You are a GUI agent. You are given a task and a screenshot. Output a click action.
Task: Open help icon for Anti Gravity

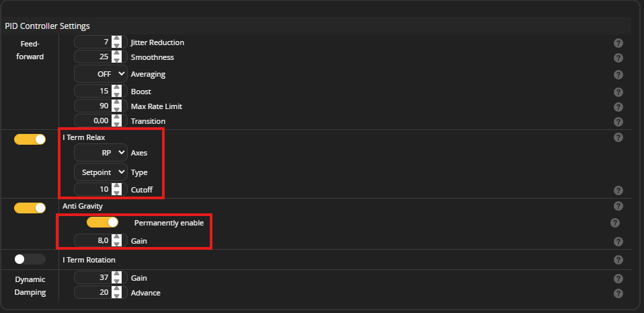tap(618, 206)
